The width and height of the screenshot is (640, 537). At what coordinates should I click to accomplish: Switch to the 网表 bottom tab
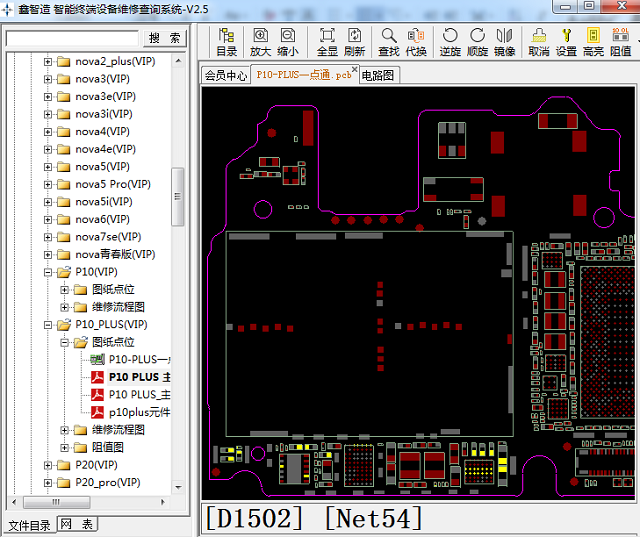tap(77, 524)
